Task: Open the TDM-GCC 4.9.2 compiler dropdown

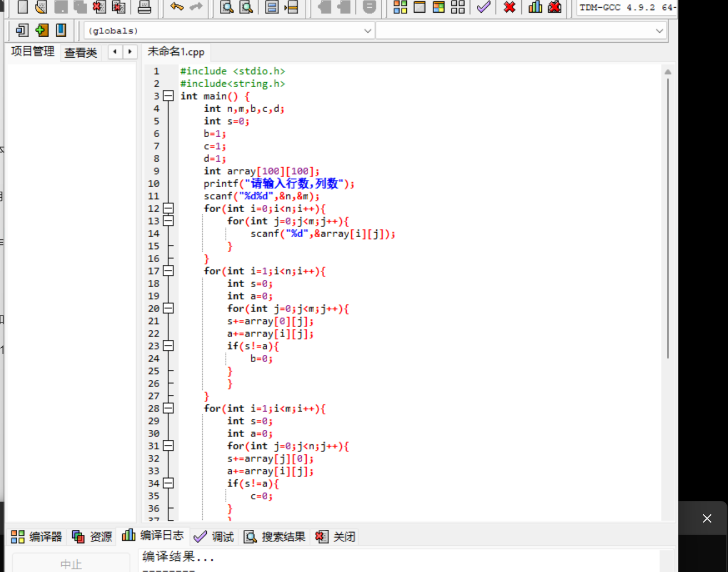Action: click(x=627, y=8)
